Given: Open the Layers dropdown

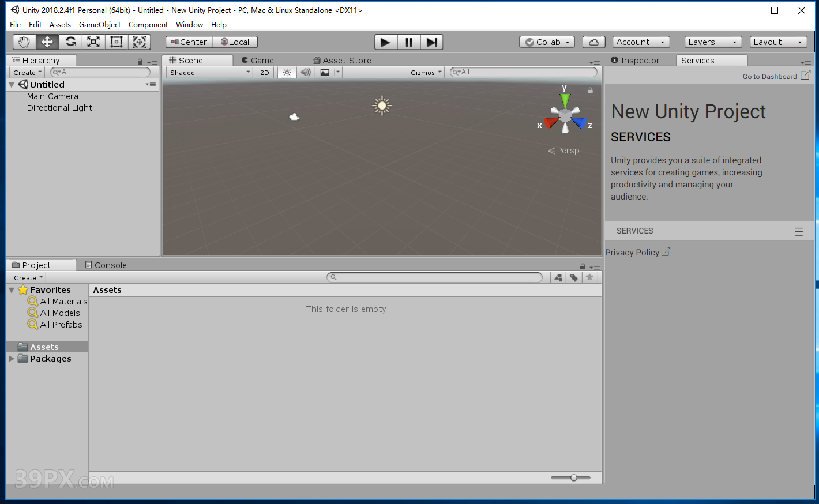Looking at the screenshot, I should click(713, 42).
